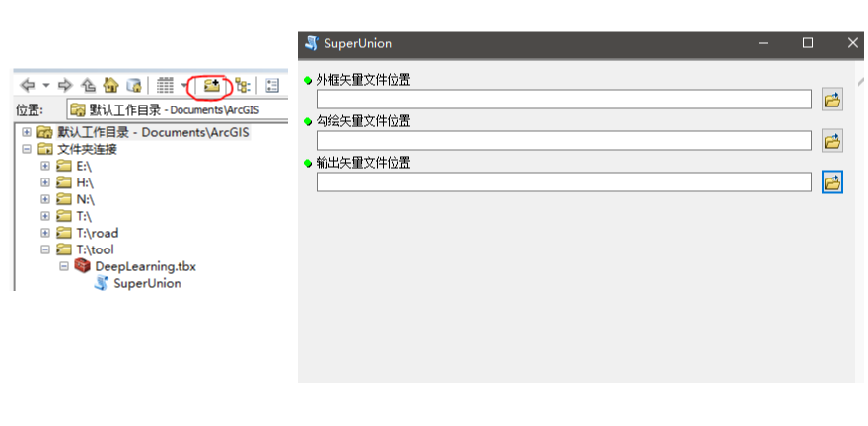Toggle the catalog tree view icon
Viewport: 868px width, 426px height.
click(241, 86)
